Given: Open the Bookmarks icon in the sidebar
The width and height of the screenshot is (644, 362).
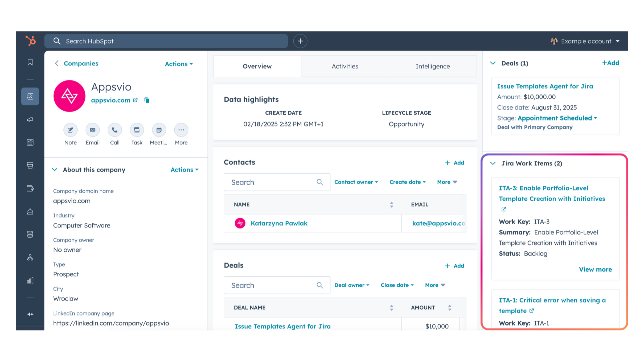Looking at the screenshot, I should [x=30, y=62].
